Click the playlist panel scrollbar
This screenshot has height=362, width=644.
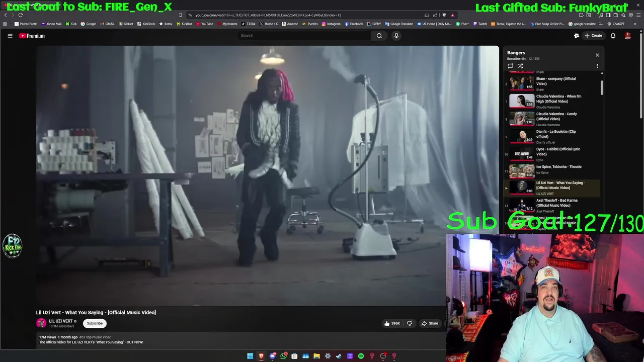602,87
